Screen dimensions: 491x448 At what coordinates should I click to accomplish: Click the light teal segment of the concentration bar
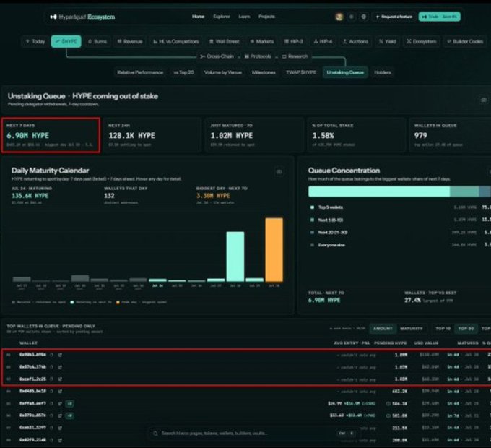tap(379, 191)
